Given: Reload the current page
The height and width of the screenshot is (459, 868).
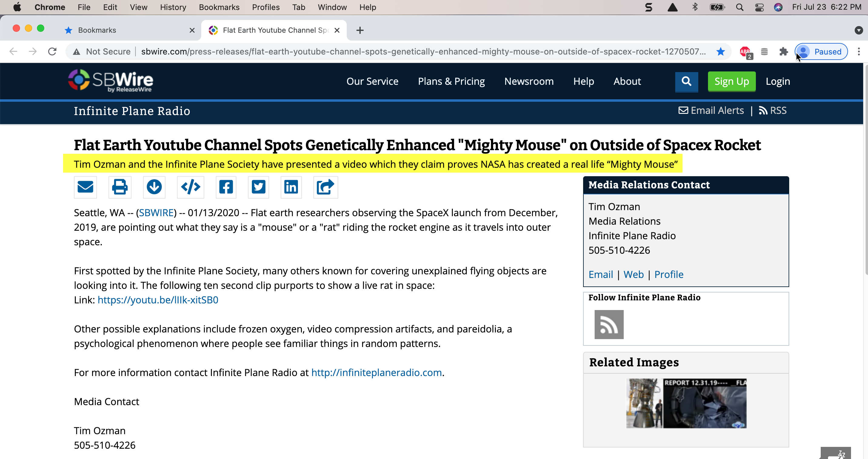Looking at the screenshot, I should click(52, 51).
